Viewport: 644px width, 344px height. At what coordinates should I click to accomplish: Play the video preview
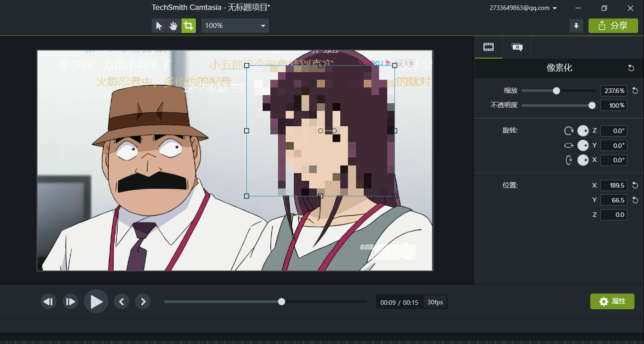pyautogui.click(x=96, y=302)
